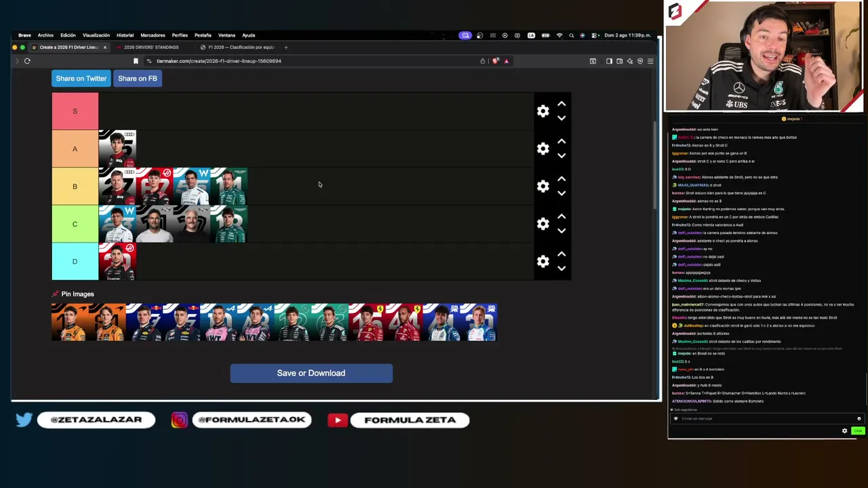Move tier S row up
Image resolution: width=868 pixels, height=488 pixels.
[x=561, y=104]
